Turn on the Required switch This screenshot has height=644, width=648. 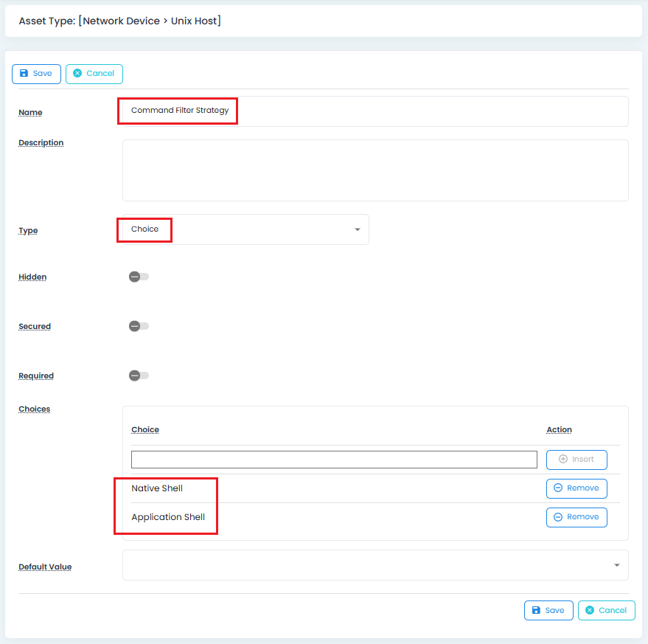coord(139,375)
